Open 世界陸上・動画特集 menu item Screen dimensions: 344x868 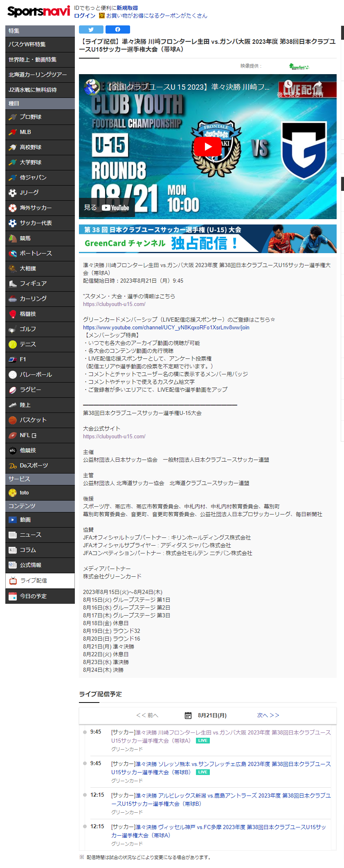point(40,60)
